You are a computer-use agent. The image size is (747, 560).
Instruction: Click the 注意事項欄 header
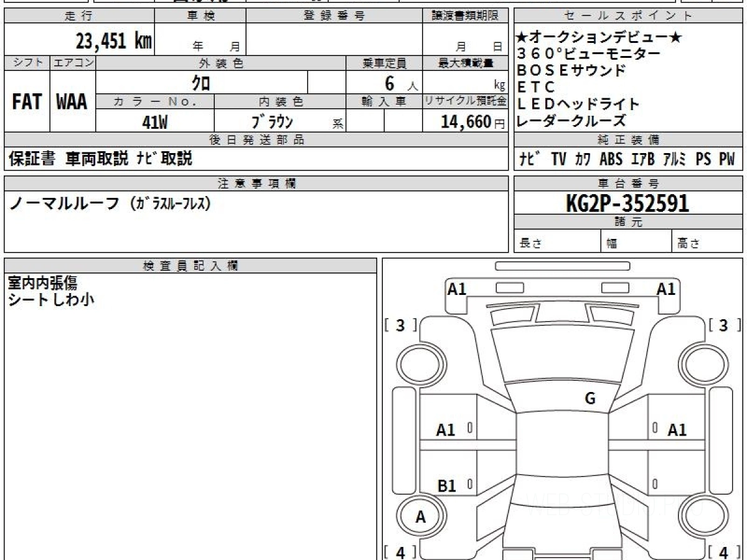(256, 183)
